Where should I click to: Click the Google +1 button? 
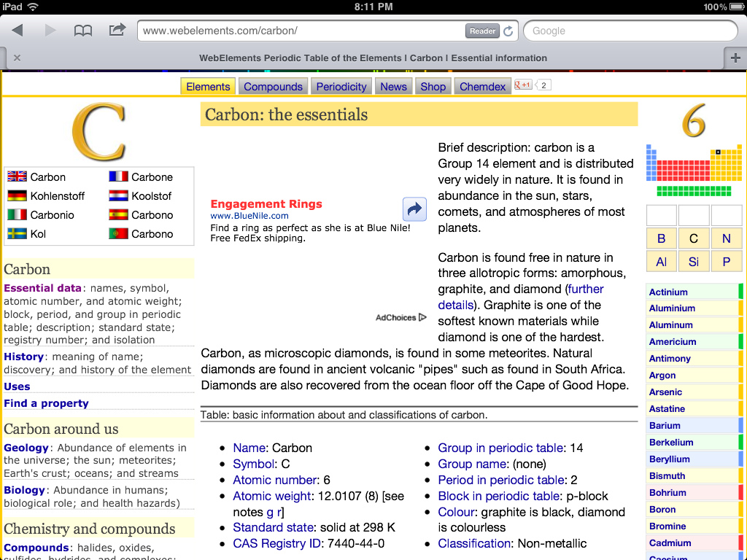(522, 85)
